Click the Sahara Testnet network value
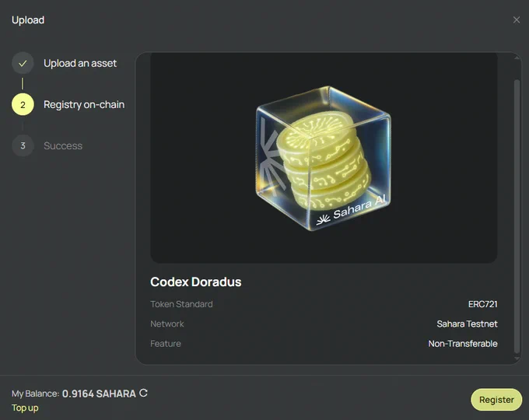The image size is (529, 420). [467, 324]
